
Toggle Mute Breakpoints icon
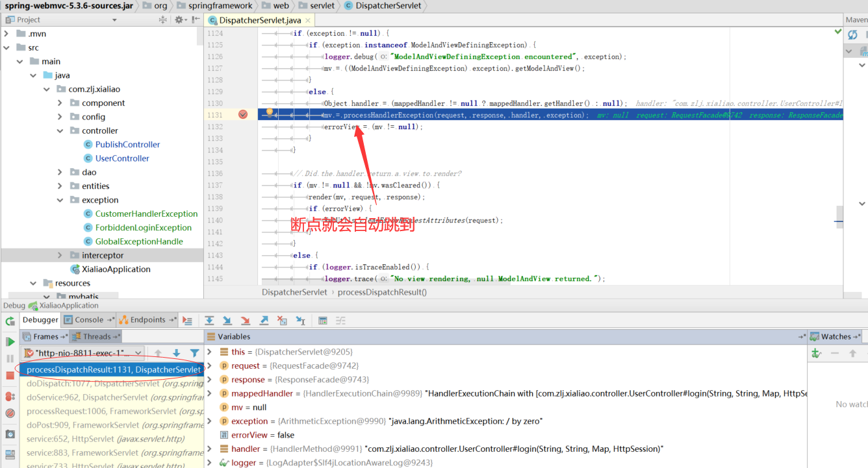[x=10, y=413]
